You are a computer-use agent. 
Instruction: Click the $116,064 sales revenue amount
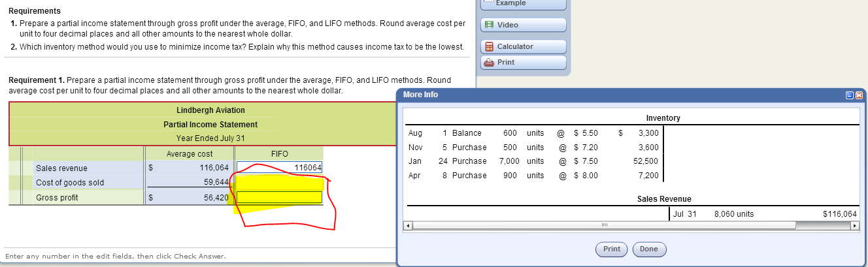(840, 213)
